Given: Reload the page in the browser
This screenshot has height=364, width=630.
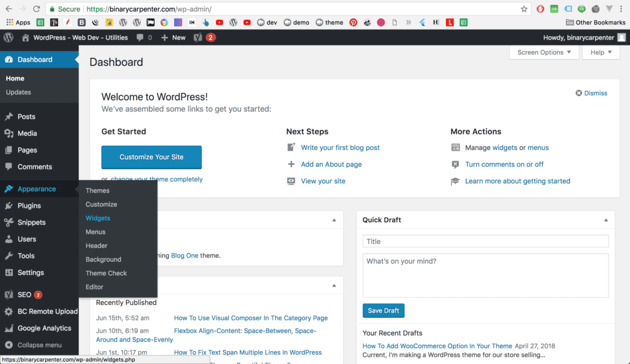Looking at the screenshot, I should coord(36,9).
